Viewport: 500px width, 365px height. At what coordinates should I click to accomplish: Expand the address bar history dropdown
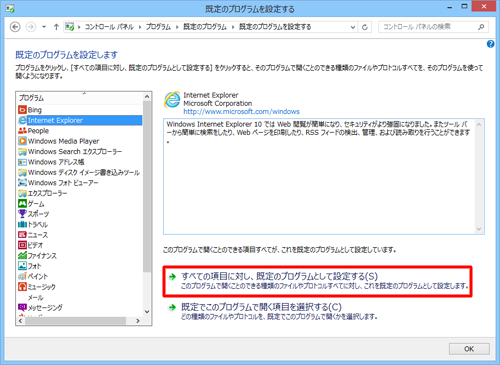[x=353, y=27]
